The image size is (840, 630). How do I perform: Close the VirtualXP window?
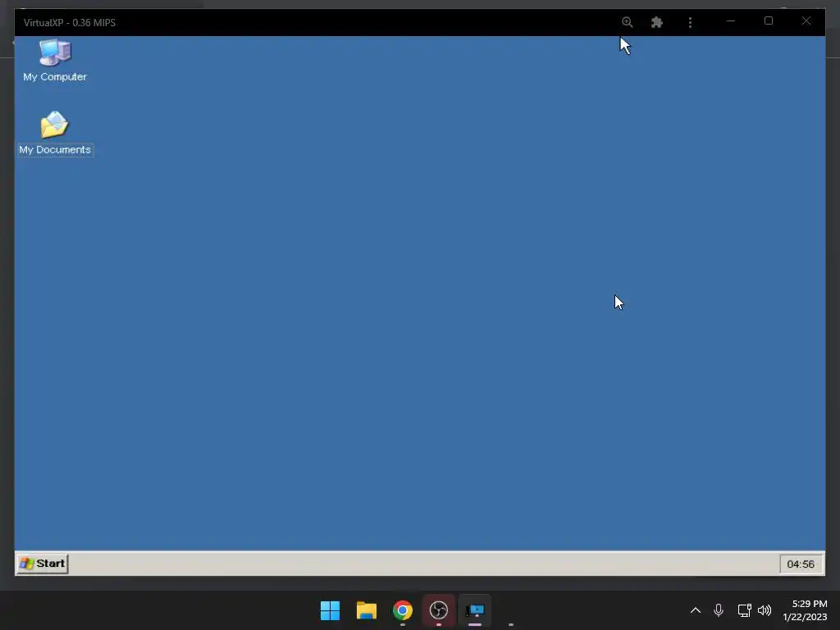click(x=806, y=21)
